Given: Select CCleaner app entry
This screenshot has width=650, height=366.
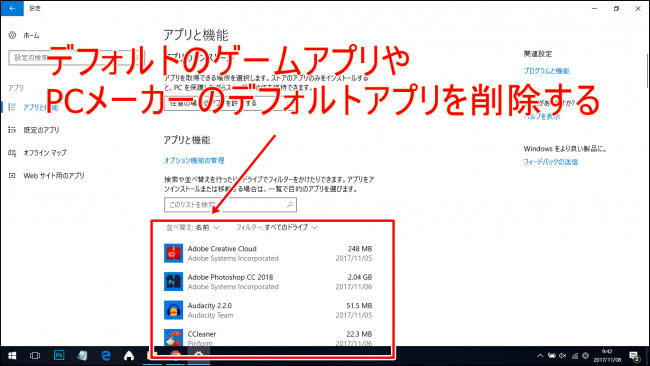Looking at the screenshot, I should click(268, 338).
